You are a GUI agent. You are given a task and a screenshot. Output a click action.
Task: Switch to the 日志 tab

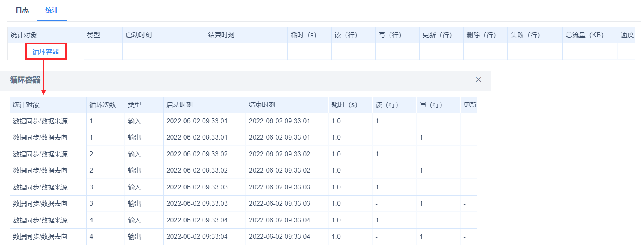[x=22, y=10]
